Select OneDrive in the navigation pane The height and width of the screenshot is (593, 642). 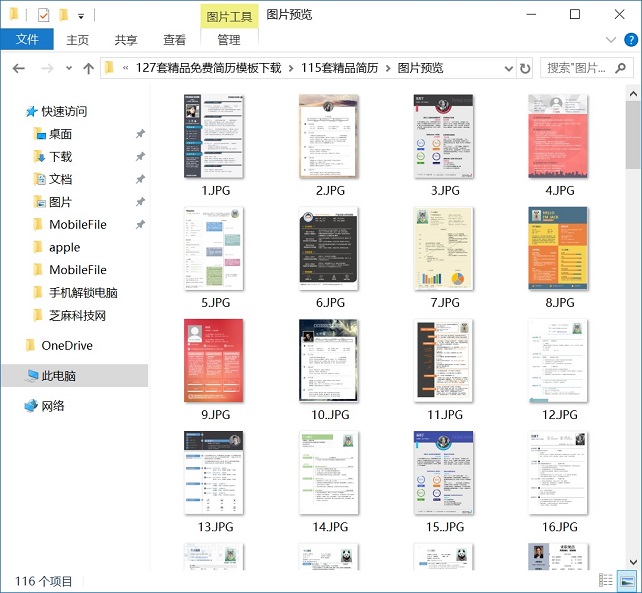click(67, 346)
